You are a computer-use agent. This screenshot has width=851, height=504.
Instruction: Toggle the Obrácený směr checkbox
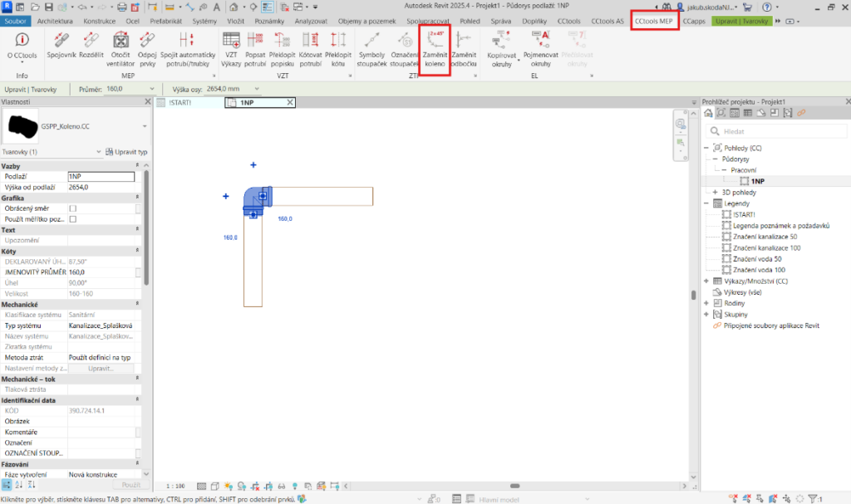click(x=73, y=208)
